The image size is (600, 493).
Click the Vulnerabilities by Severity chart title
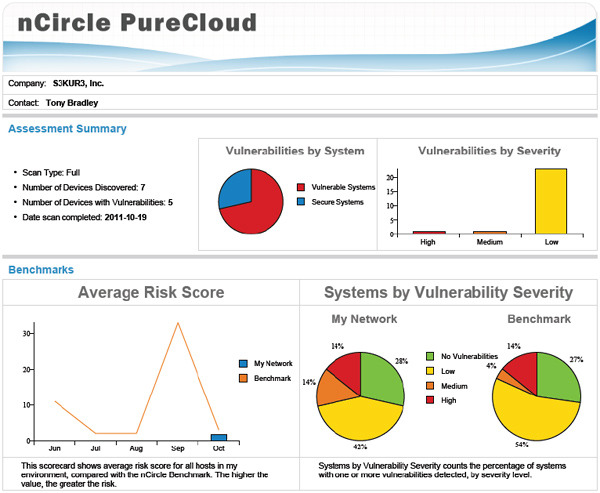pos(489,151)
